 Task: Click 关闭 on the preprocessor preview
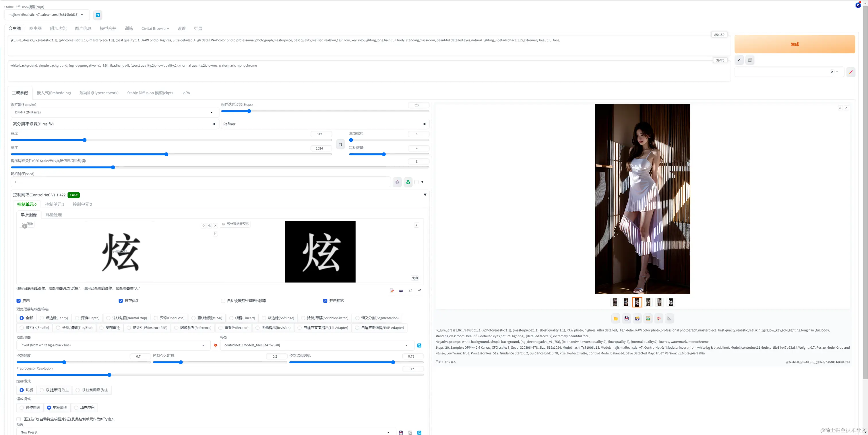[x=415, y=278]
